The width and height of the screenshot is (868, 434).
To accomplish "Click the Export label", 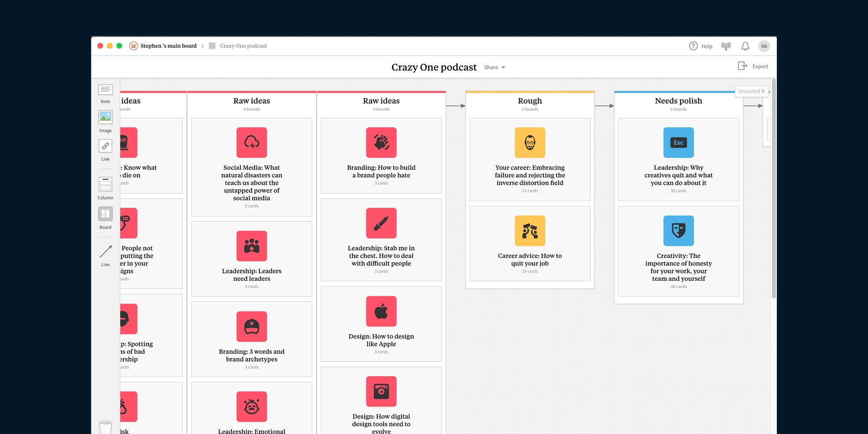I will pos(760,66).
